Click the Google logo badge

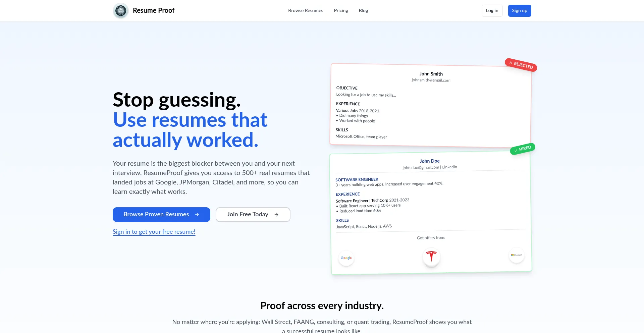pyautogui.click(x=346, y=258)
